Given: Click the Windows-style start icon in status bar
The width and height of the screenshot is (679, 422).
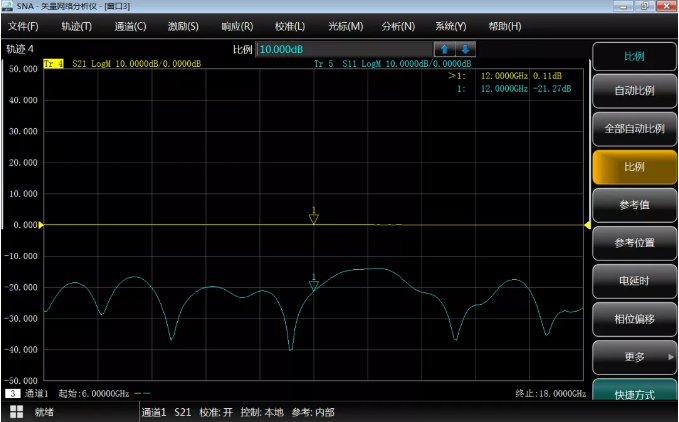Looking at the screenshot, I should pos(17,411).
